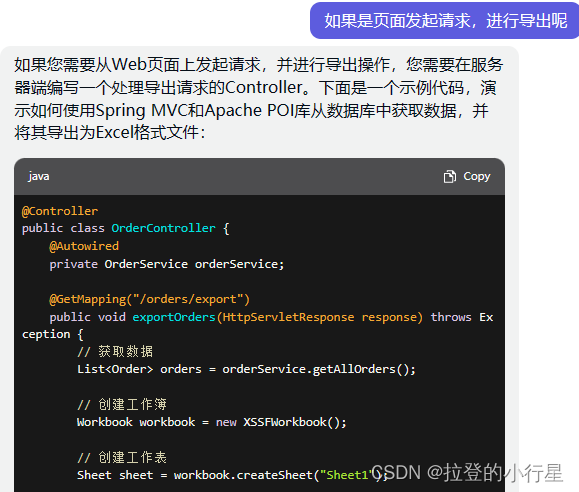Select the 'java' language label

39,177
